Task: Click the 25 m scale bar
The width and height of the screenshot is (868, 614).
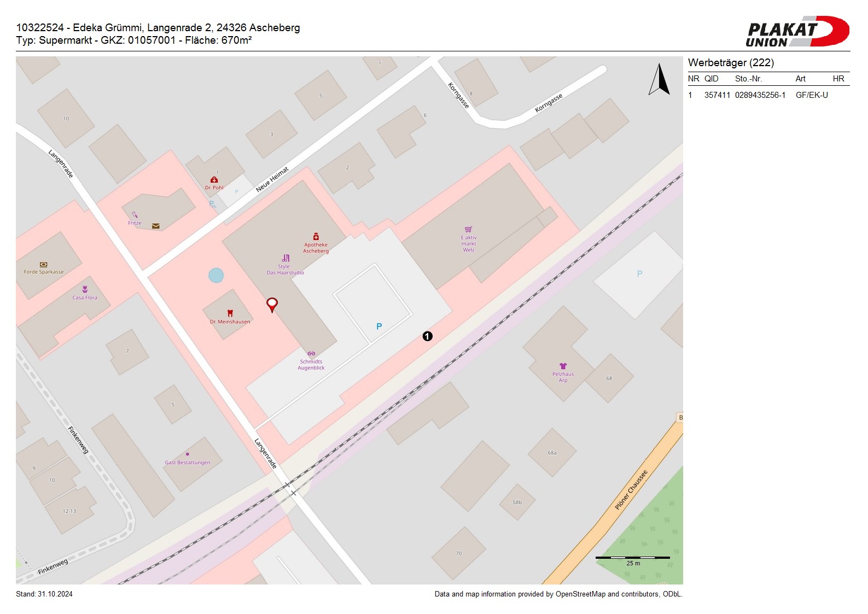Action: [632, 558]
